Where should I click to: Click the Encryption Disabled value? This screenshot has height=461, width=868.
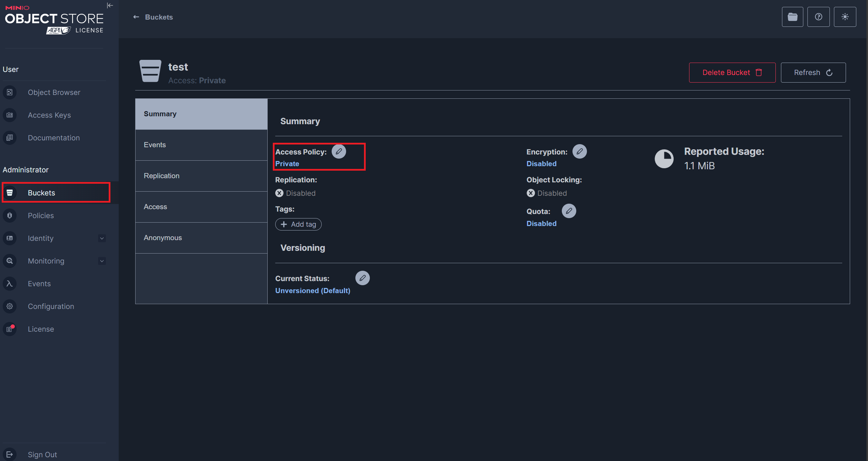coord(542,164)
